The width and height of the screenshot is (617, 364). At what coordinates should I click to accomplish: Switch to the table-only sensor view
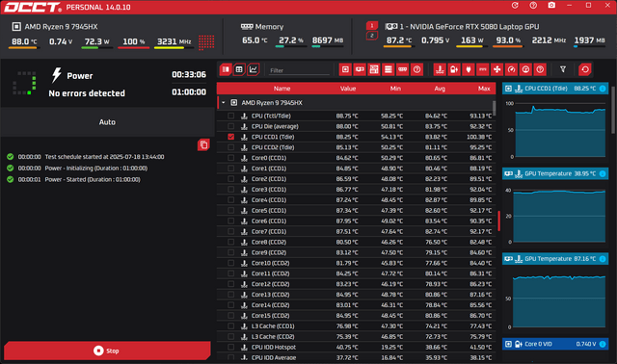[x=239, y=69]
